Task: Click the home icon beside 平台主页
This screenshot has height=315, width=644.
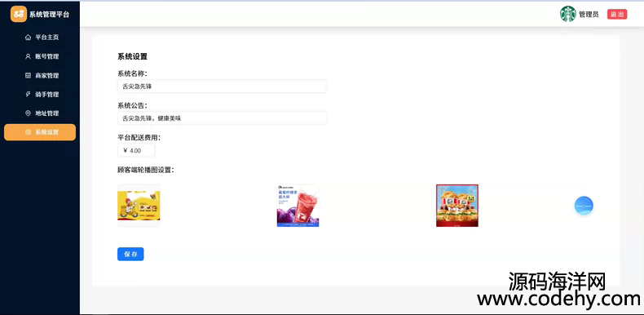Action: (x=28, y=38)
